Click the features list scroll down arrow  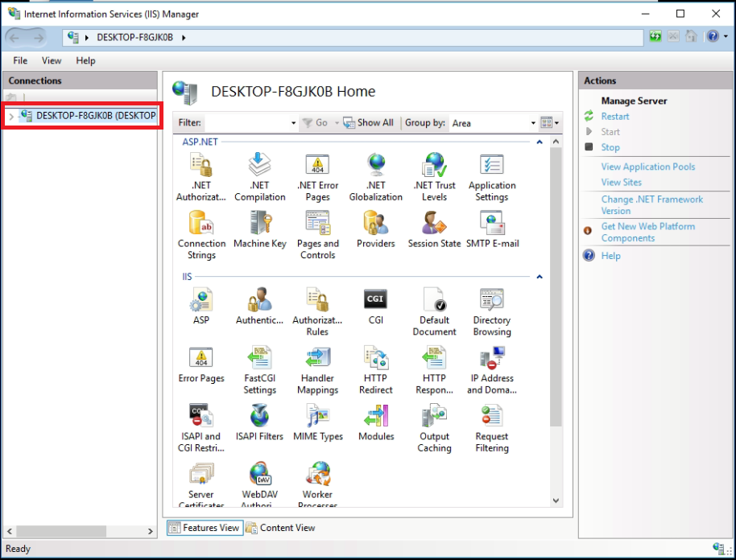tap(556, 500)
